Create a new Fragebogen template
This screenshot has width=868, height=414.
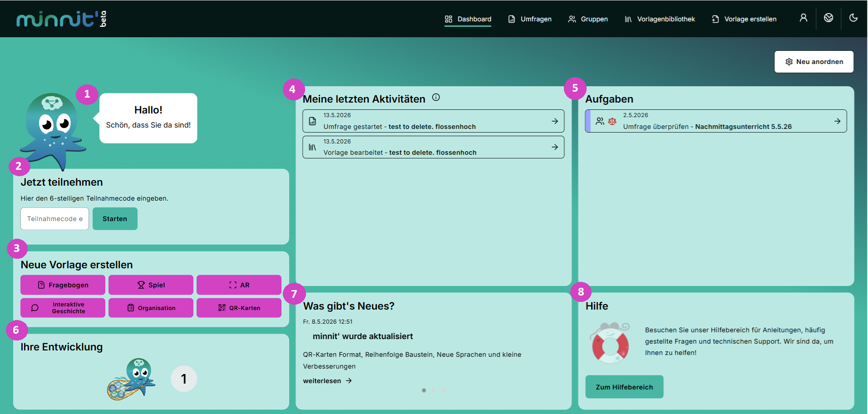63,285
